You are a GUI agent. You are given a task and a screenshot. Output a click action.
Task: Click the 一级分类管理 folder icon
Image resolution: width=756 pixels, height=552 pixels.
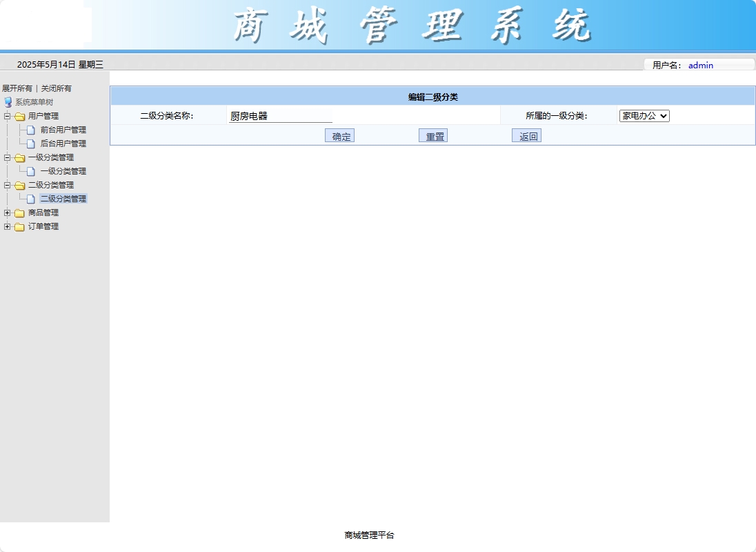tap(19, 157)
